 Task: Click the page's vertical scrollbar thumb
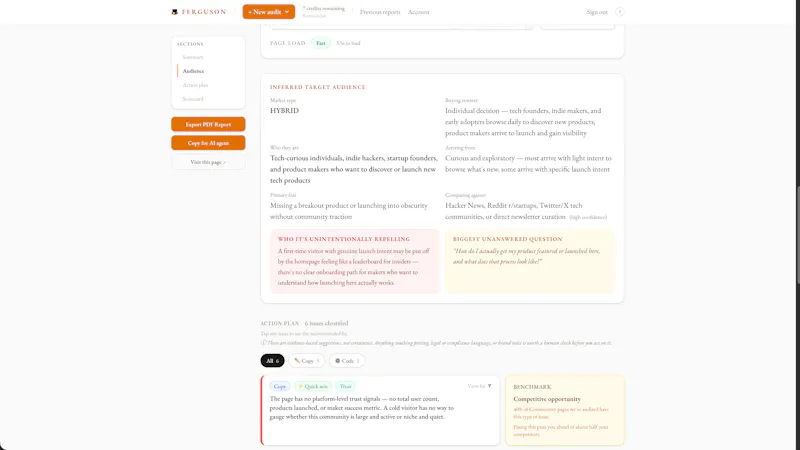797,235
